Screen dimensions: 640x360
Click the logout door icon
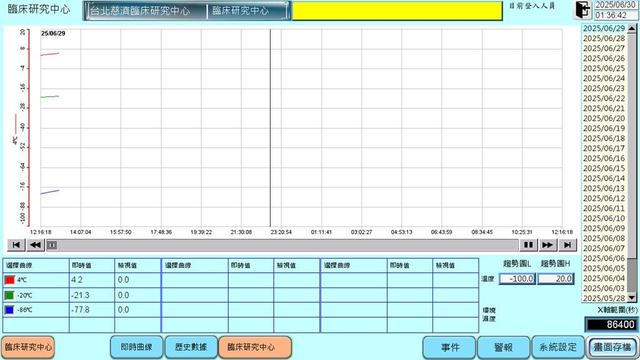[583, 10]
